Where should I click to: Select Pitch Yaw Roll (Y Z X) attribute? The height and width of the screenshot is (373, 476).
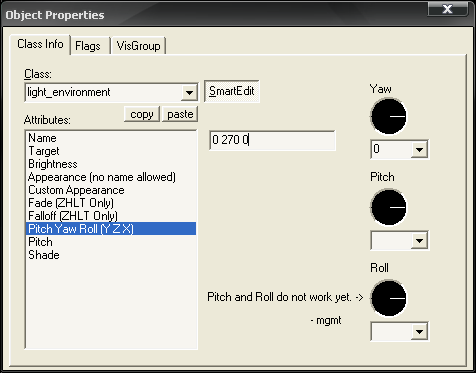111,229
